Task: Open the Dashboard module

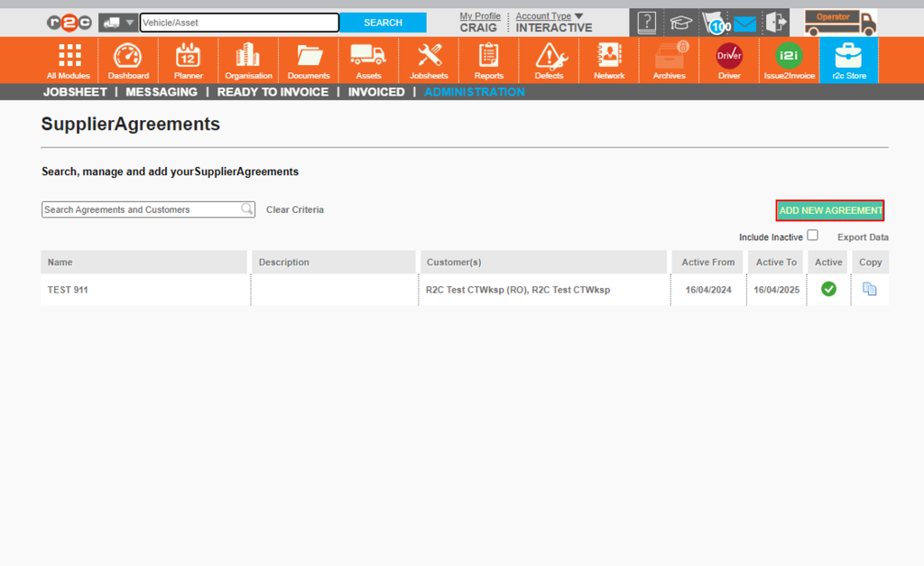Action: pos(128,60)
